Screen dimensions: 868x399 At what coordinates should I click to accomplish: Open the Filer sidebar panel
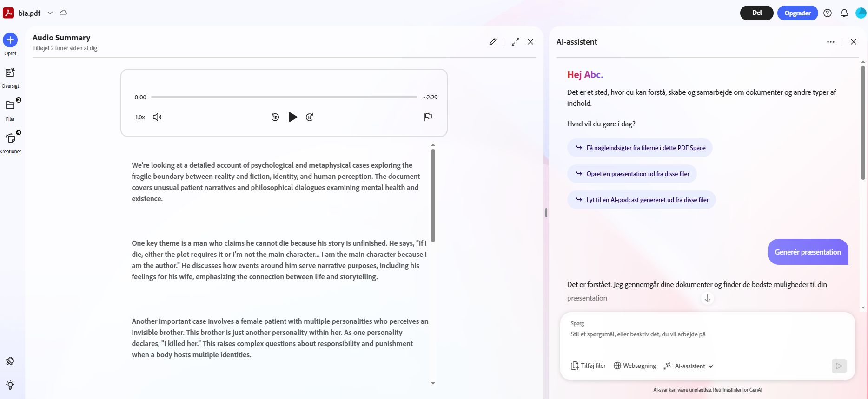point(10,110)
